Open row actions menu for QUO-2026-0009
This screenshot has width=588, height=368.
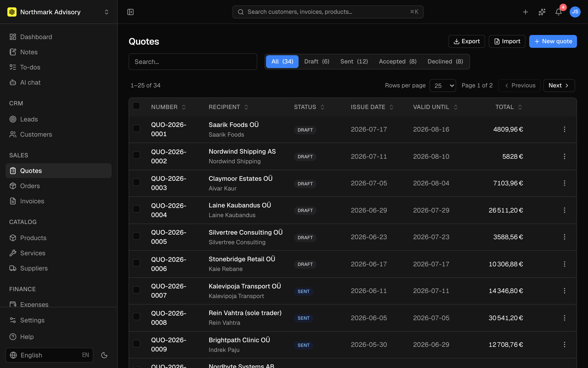[x=564, y=344]
